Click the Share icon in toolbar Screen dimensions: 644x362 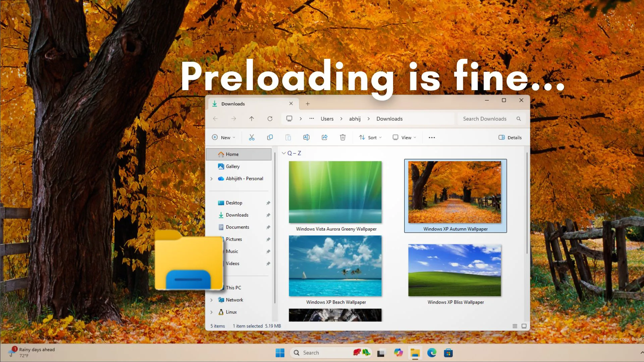[x=324, y=137]
